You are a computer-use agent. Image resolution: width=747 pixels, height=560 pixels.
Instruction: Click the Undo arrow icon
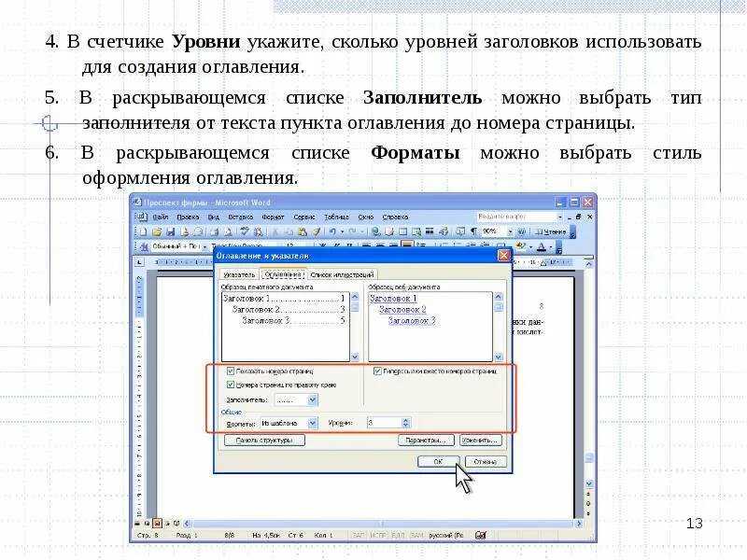coord(332,231)
